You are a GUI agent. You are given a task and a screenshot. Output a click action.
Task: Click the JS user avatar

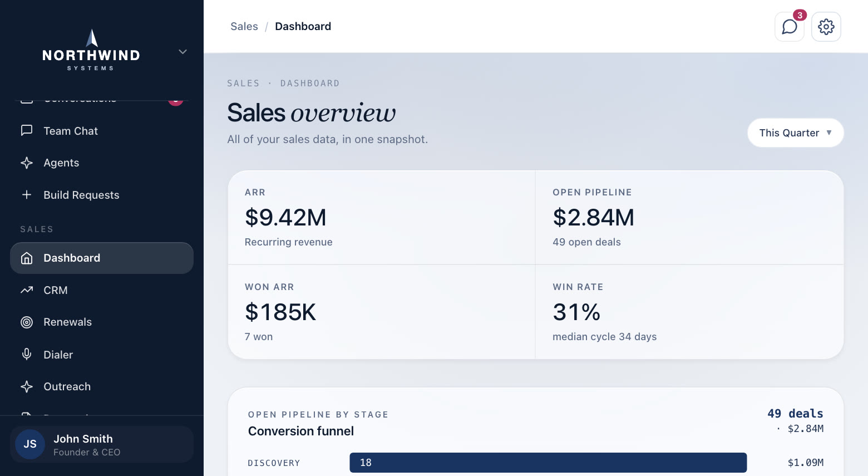[30, 444]
